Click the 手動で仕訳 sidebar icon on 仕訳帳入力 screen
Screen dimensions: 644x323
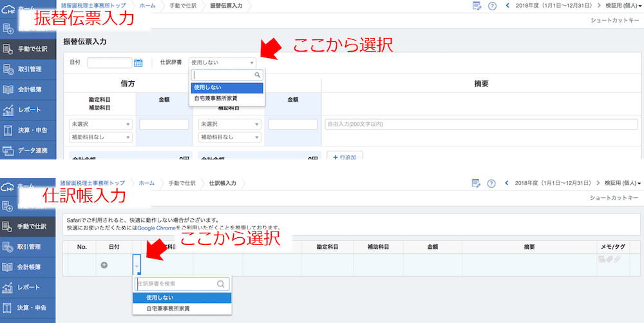coord(8,226)
